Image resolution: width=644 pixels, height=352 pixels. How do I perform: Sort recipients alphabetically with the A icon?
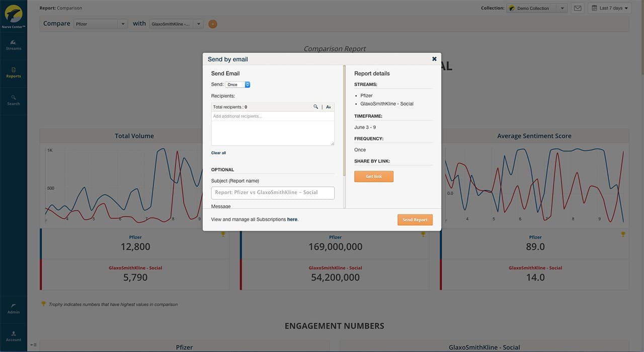(x=329, y=107)
